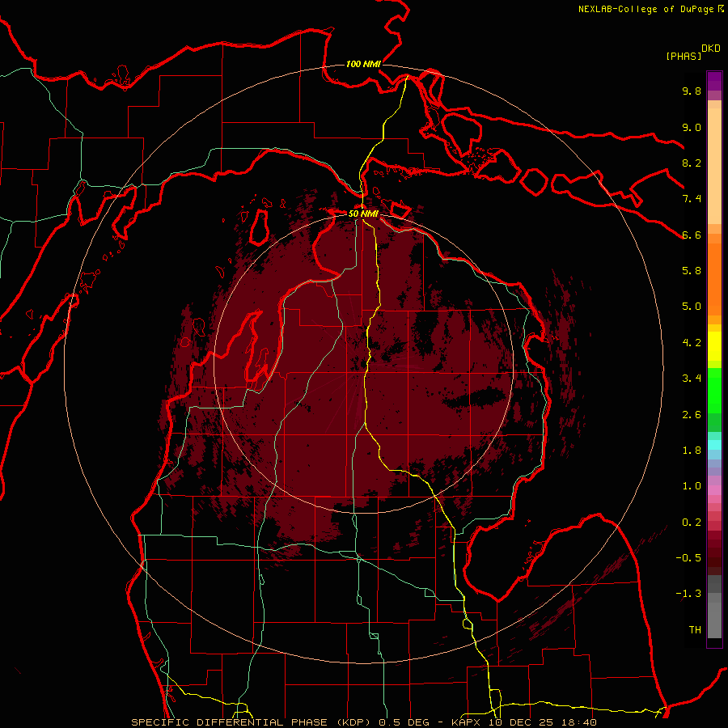Select the 1.8 scale label

pyautogui.click(x=692, y=451)
